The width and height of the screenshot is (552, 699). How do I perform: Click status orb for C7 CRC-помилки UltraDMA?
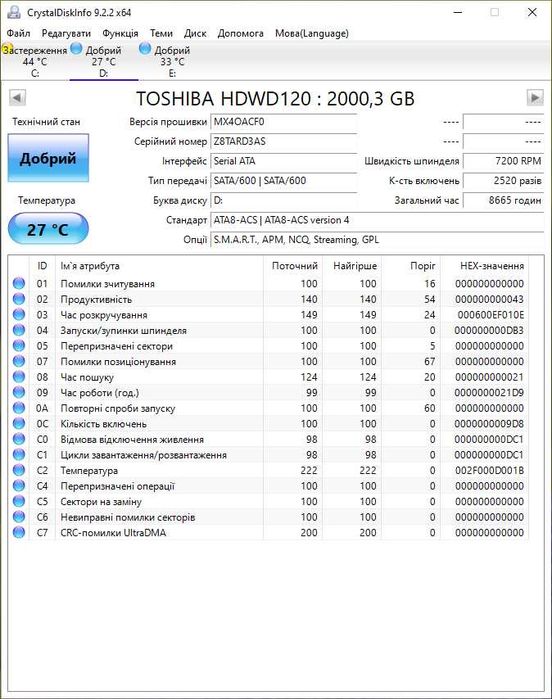click(x=19, y=532)
